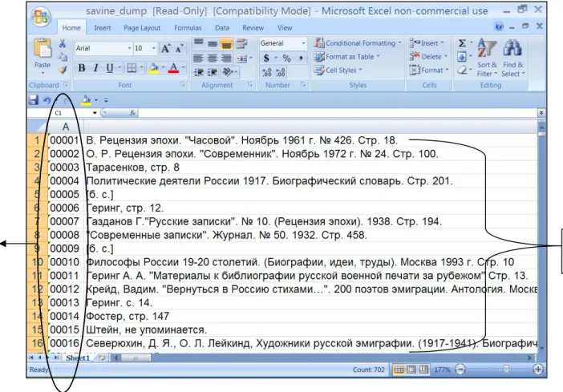The height and width of the screenshot is (392, 563).
Task: Toggle Top Align
Action: coord(199,43)
